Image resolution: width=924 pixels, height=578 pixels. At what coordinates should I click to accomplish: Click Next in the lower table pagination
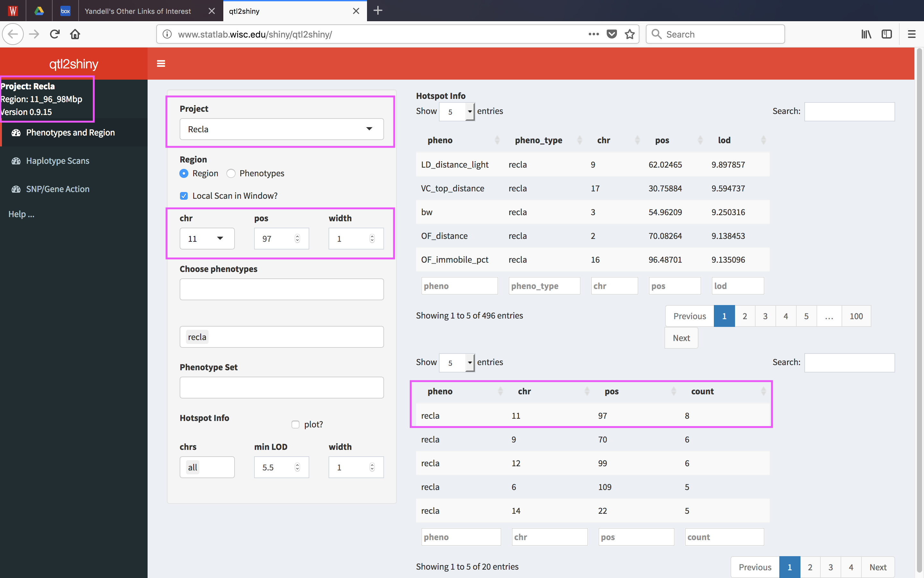[878, 567]
